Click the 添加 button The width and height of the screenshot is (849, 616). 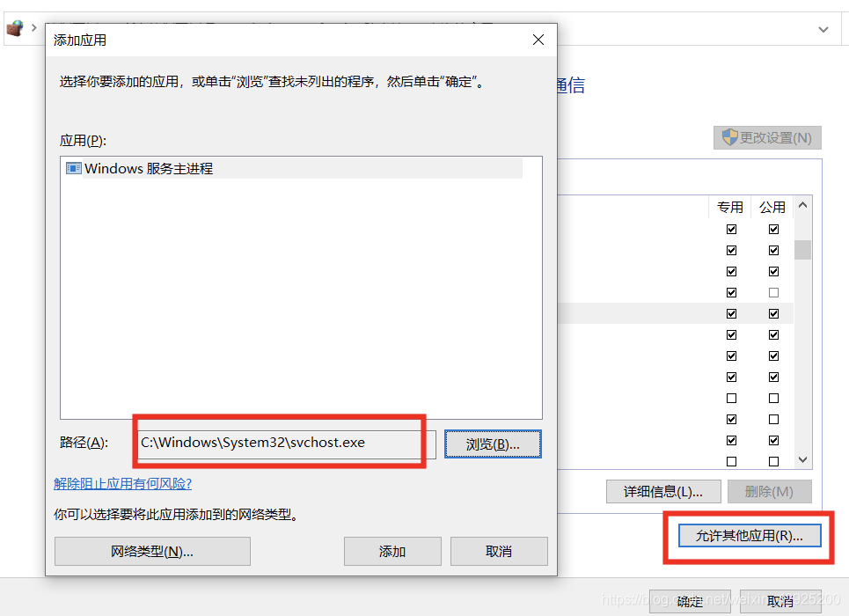[392, 551]
